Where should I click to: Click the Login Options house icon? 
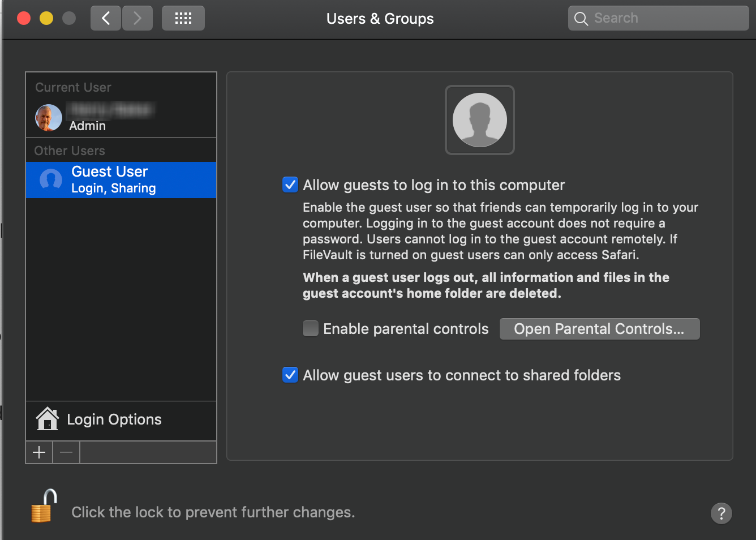click(x=48, y=419)
